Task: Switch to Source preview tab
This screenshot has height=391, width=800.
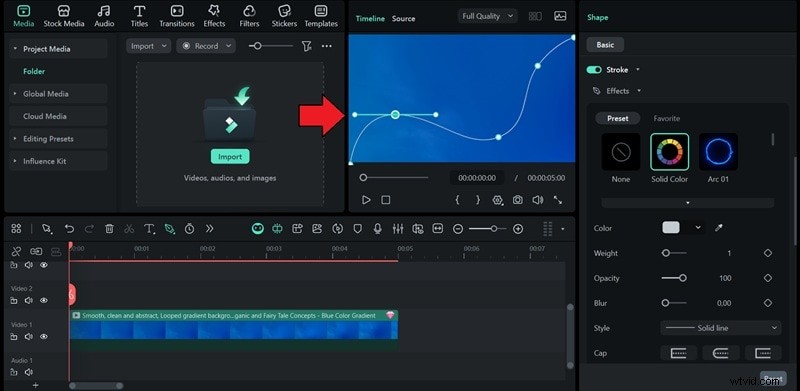Action: [x=404, y=18]
